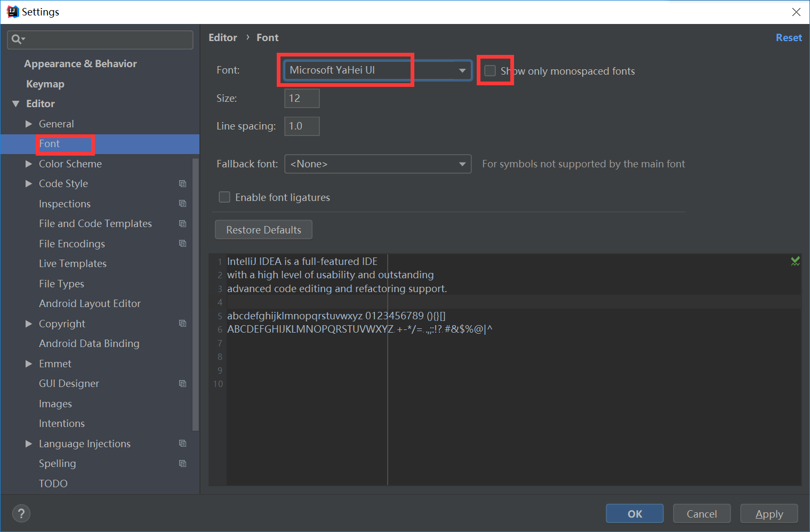Click the help question mark icon
Image resolution: width=810 pixels, height=532 pixels.
(x=21, y=513)
